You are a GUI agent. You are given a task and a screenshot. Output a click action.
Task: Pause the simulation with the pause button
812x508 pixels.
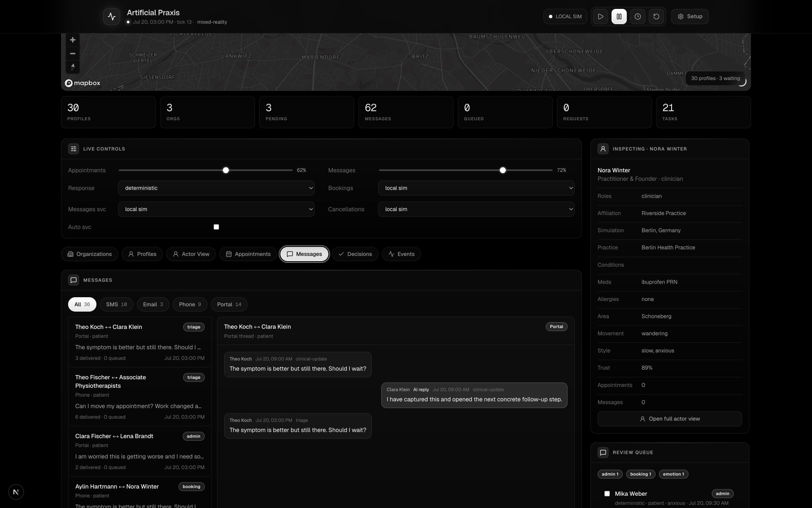619,17
